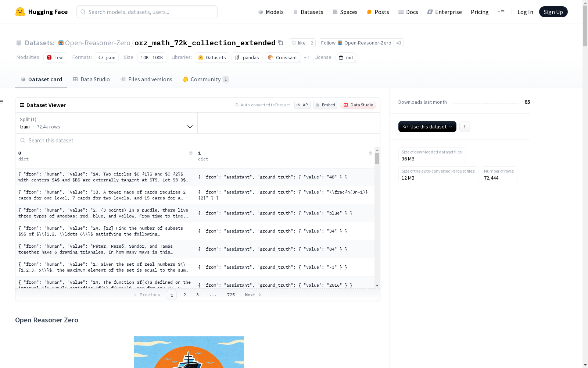
Task: Open the Files and versions tab
Action: pos(146,79)
